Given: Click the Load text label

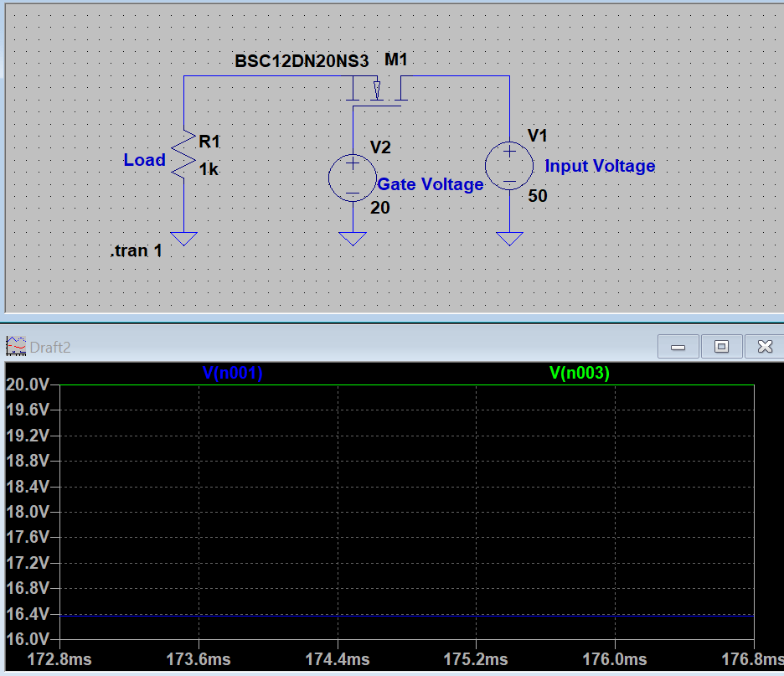Looking at the screenshot, I should pos(143,160).
